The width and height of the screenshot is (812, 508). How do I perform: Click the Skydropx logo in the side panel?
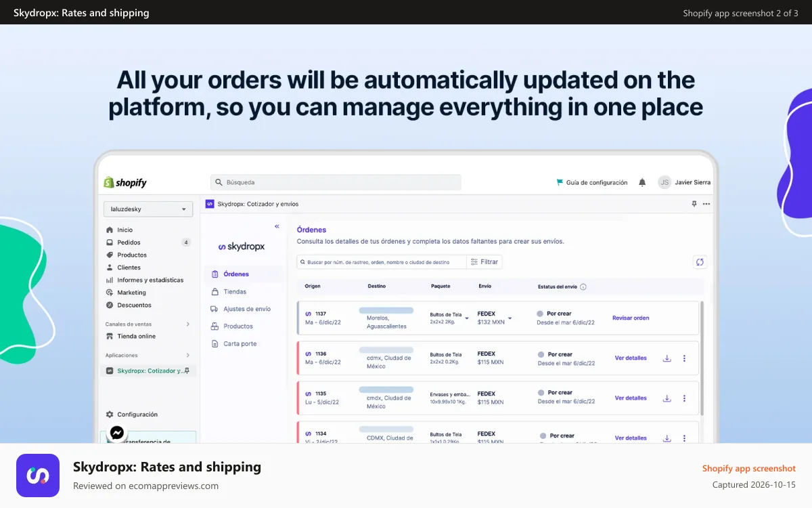click(242, 247)
